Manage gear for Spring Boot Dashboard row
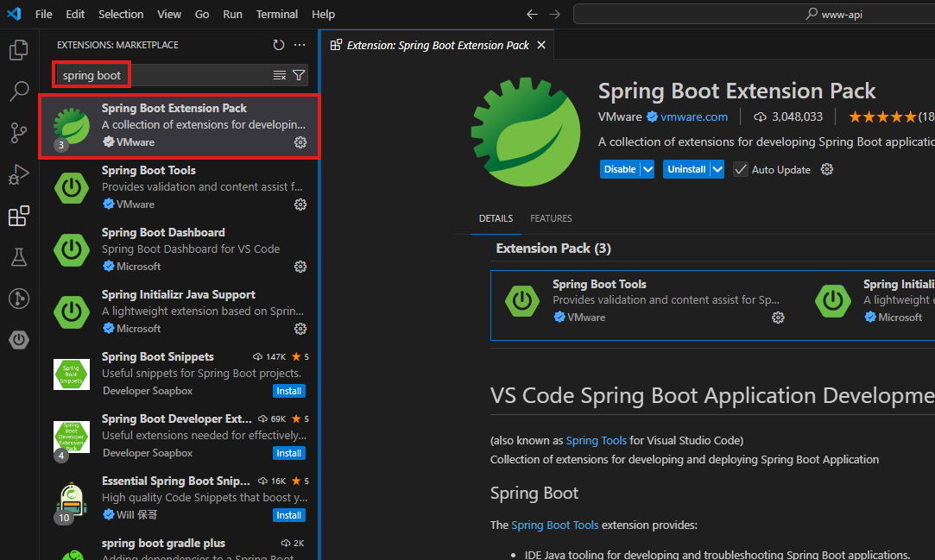 pos(300,267)
